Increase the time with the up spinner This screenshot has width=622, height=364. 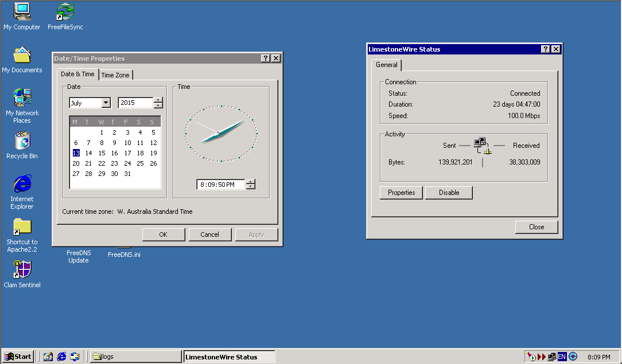[x=250, y=182]
